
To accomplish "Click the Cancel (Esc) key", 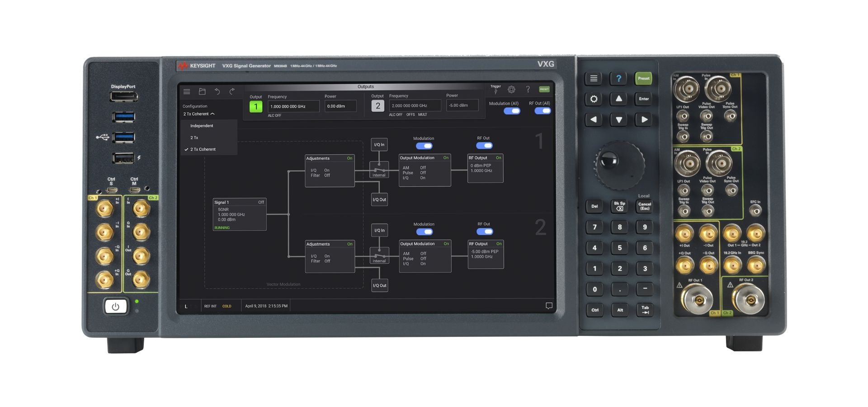I will click(x=645, y=206).
